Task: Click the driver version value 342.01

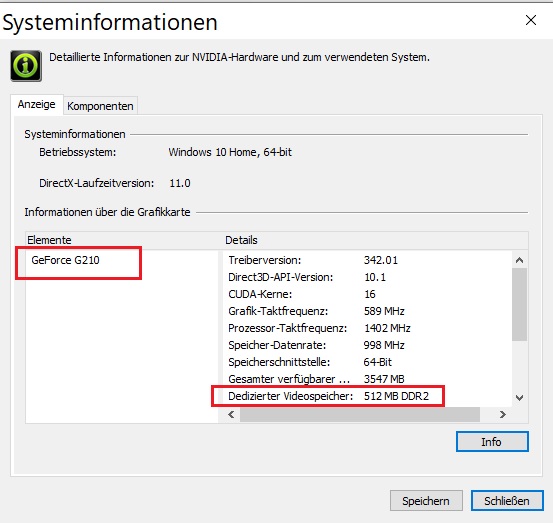Action: 381,260
